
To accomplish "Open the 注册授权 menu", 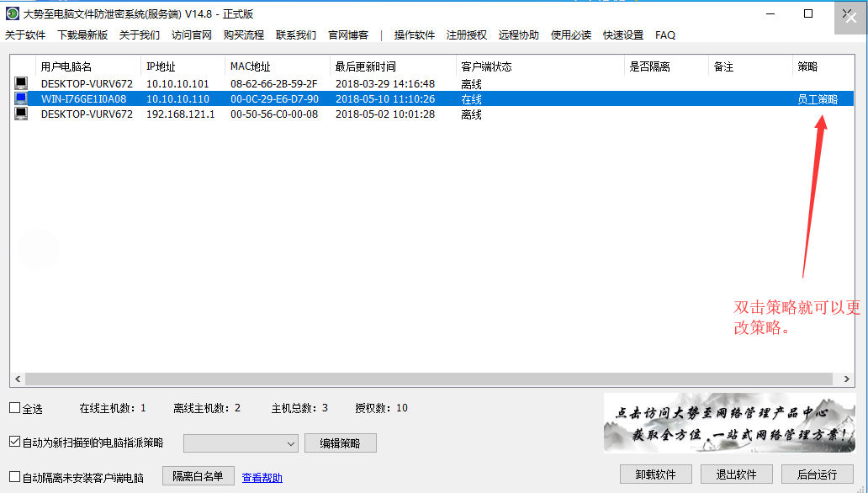I will (x=467, y=35).
